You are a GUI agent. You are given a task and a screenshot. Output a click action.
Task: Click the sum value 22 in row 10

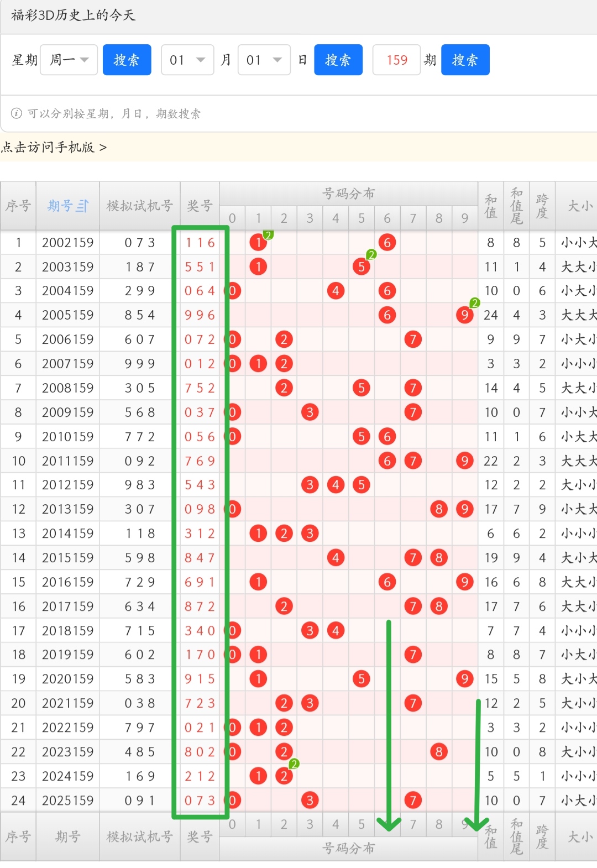pyautogui.click(x=491, y=461)
